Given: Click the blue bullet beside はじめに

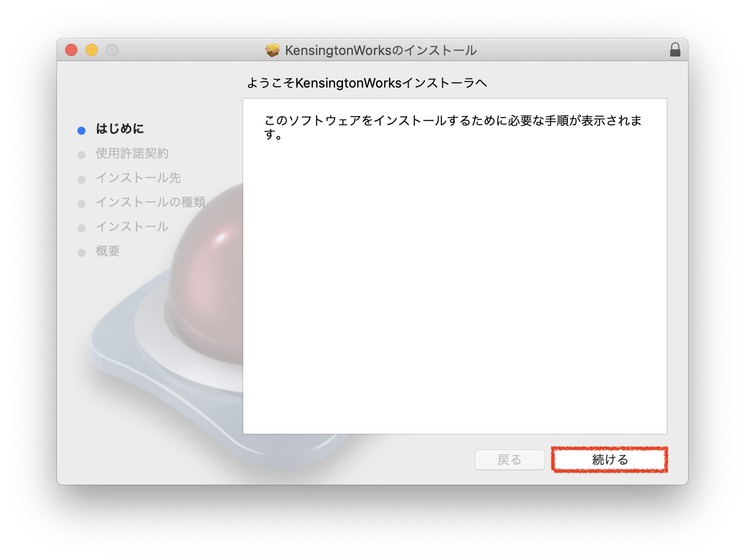Looking at the screenshot, I should point(81,131).
